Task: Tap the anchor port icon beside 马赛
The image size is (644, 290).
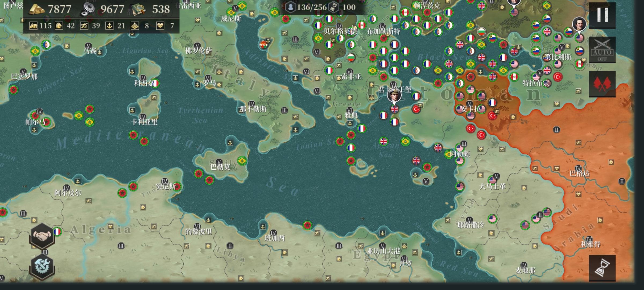Action: click(100, 52)
